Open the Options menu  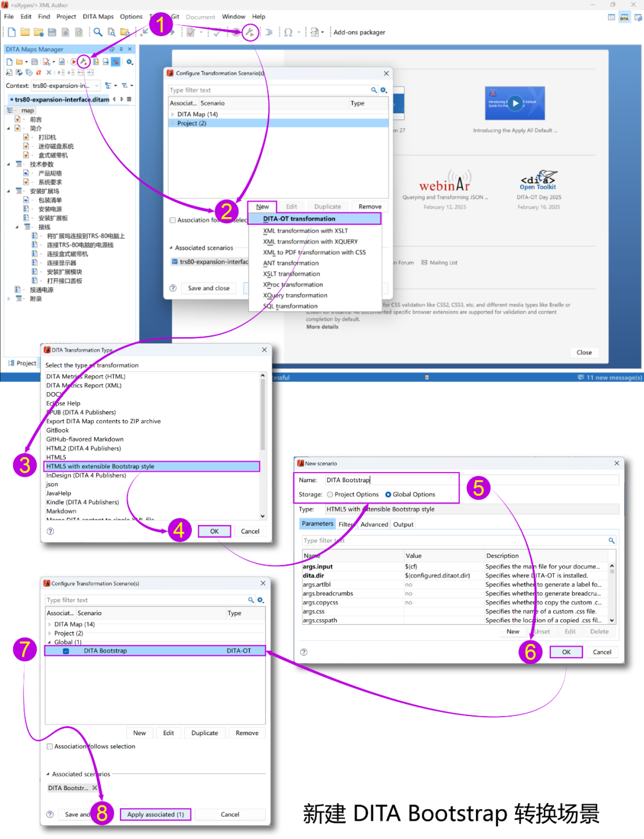point(131,17)
